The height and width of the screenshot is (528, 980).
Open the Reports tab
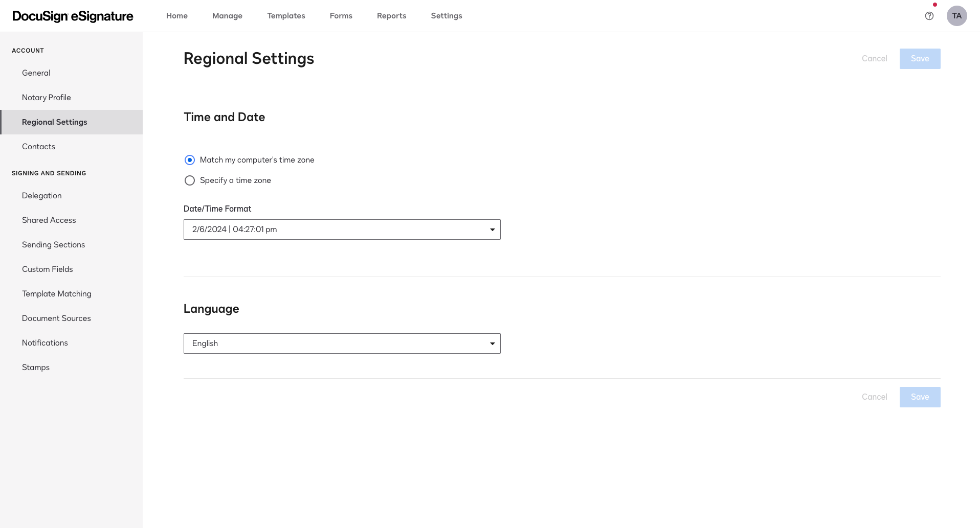tap(391, 16)
